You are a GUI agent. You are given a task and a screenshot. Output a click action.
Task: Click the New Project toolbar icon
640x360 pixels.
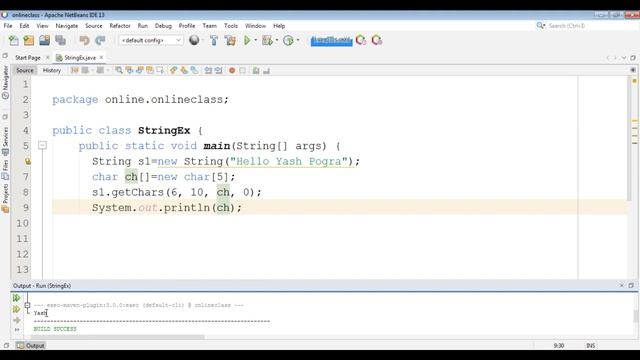click(x=29, y=40)
